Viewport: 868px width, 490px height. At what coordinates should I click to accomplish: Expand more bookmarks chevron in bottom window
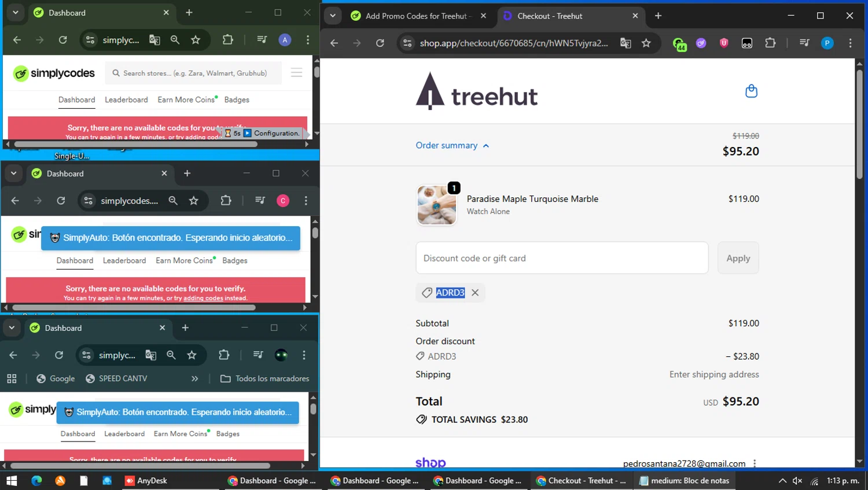coord(195,379)
